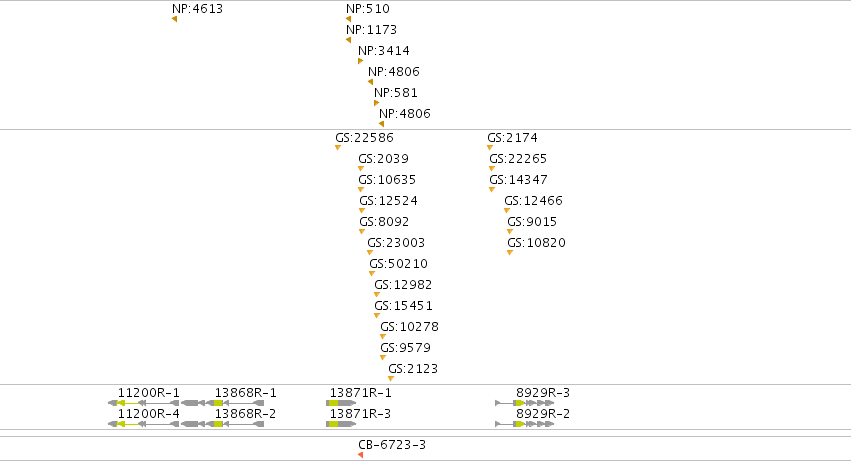Click the GS:10278 insertion marker
This screenshot has width=851, height=461.
[383, 337]
